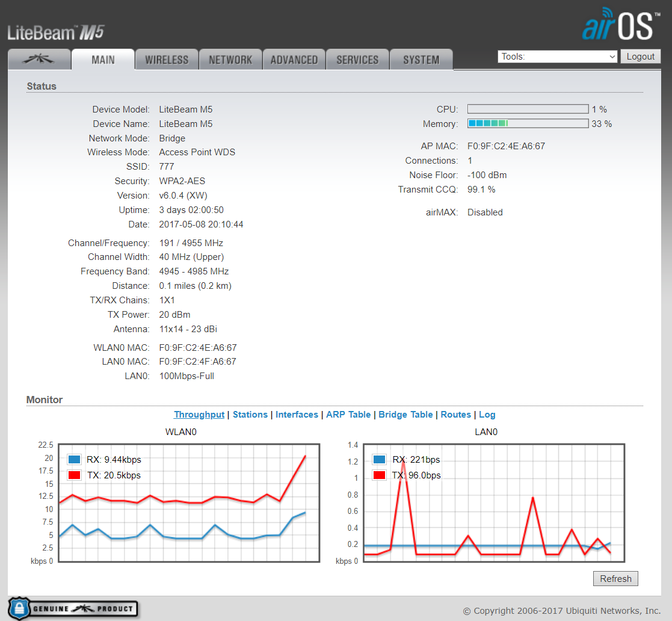
Task: Click the LAN0 throughput graph
Action: pyautogui.click(x=494, y=502)
